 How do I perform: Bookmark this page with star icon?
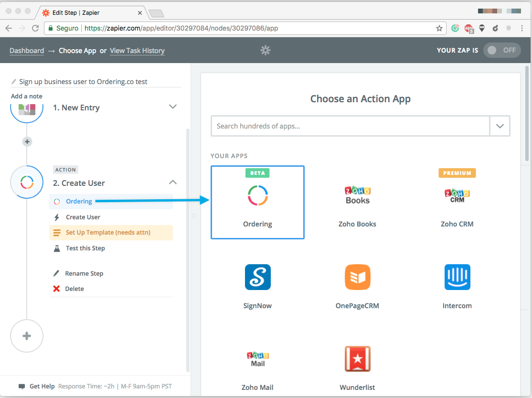coord(439,28)
